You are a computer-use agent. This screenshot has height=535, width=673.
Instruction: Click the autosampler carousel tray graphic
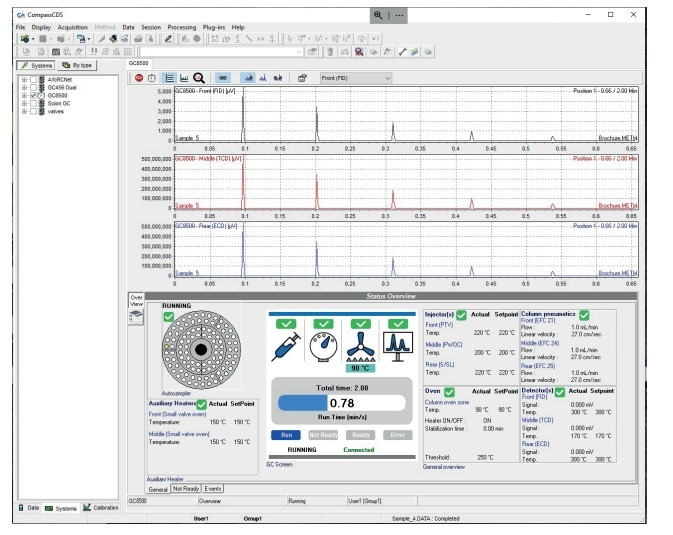click(x=201, y=350)
